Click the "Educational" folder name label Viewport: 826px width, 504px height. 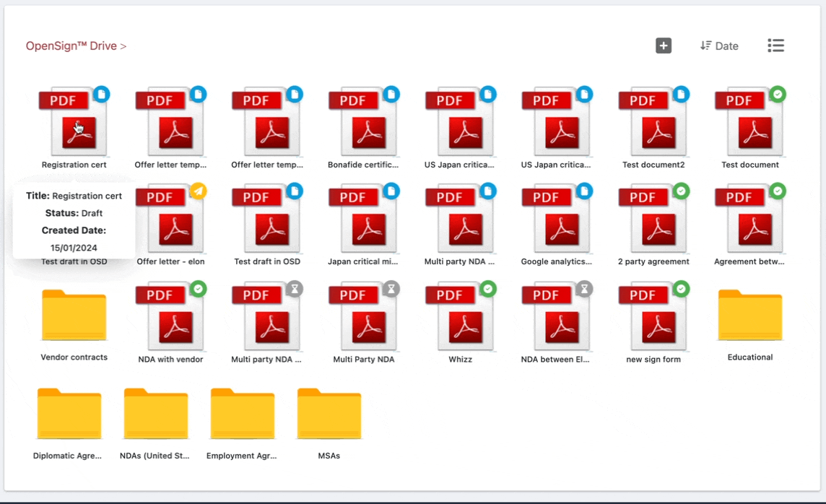click(x=749, y=357)
